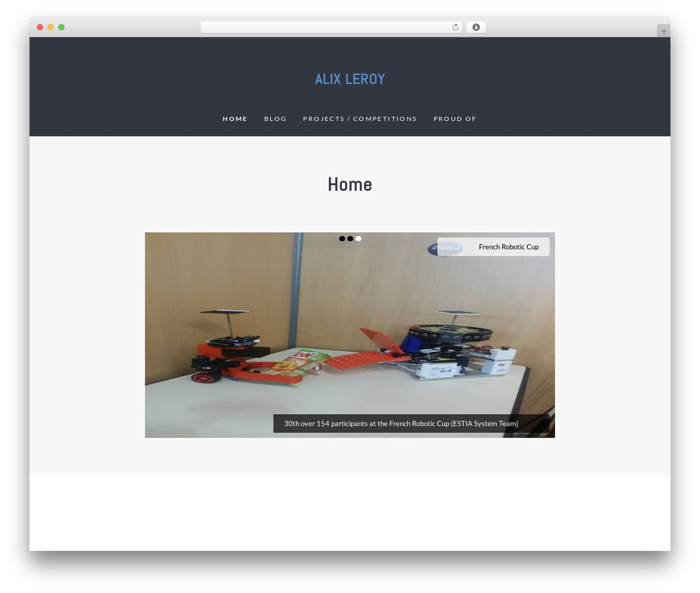The image size is (700, 593).
Task: Click the Home page heading
Action: tap(350, 184)
